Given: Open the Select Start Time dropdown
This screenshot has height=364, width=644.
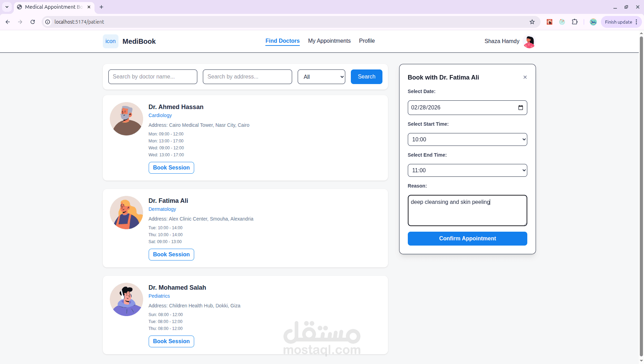Looking at the screenshot, I should (x=467, y=139).
